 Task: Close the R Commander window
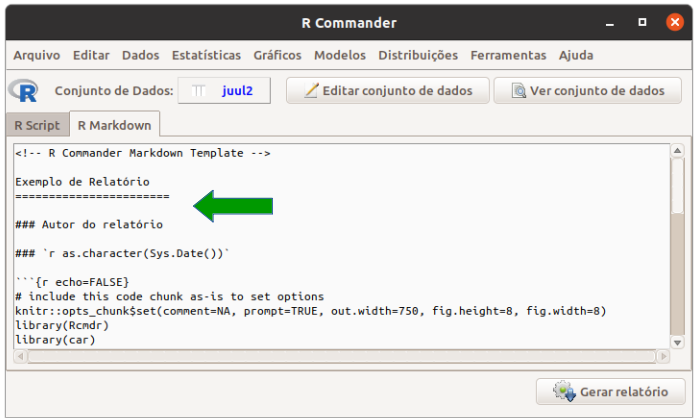675,22
